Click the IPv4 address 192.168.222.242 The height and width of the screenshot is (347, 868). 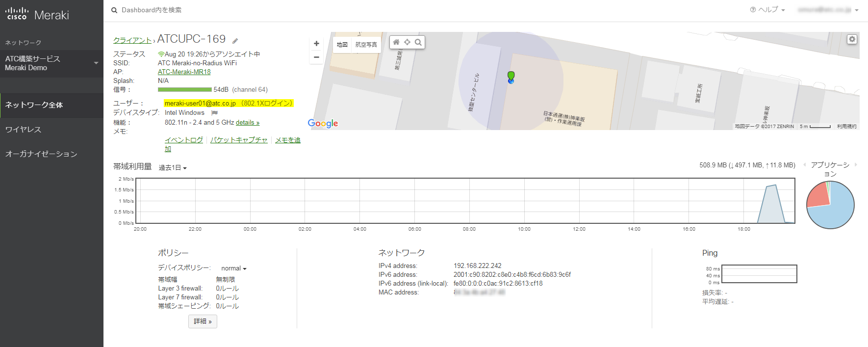coord(478,266)
